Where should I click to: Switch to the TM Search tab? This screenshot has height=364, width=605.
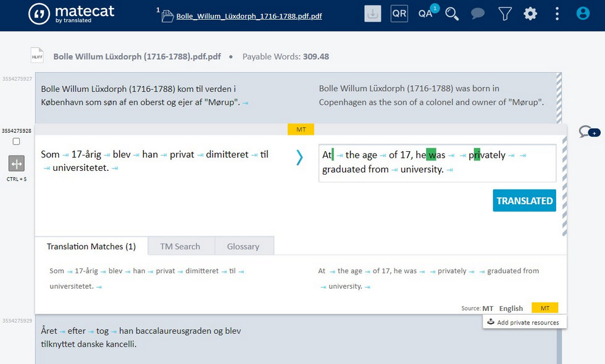[180, 246]
